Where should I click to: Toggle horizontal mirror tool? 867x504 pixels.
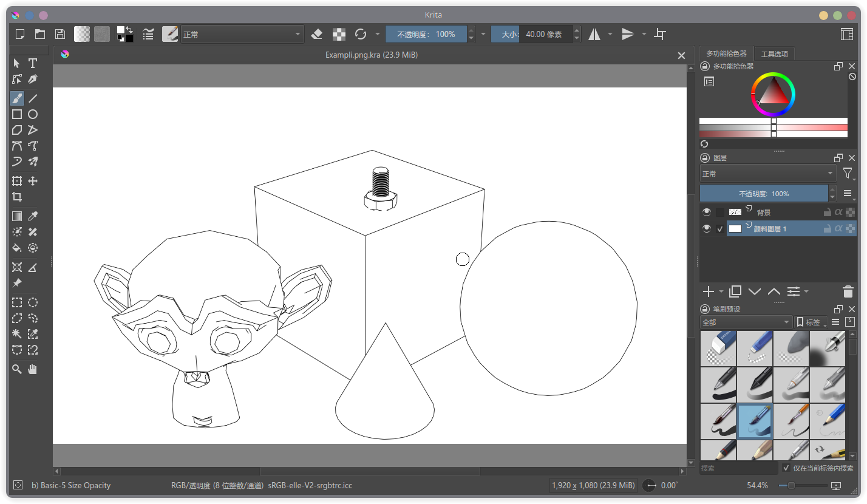(594, 34)
